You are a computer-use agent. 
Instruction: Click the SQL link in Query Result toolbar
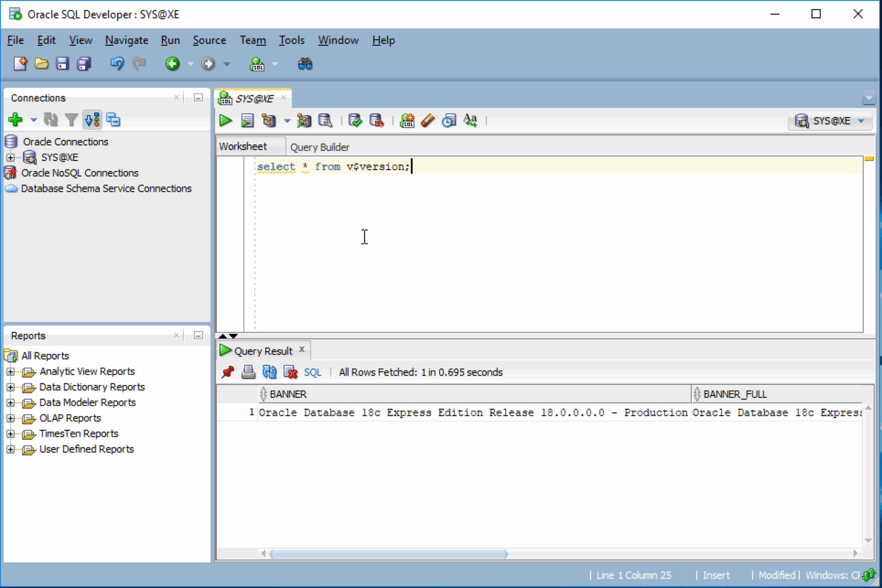[313, 372]
